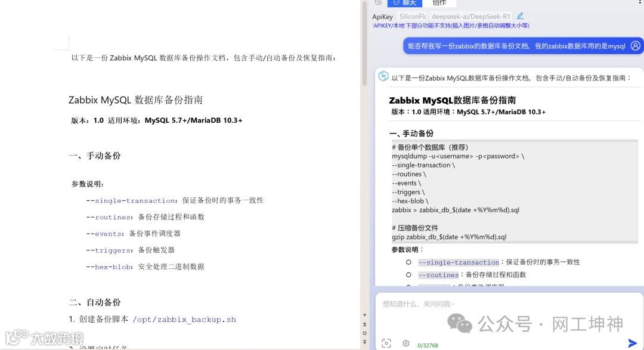Open the chat settings gear icon
This screenshot has height=350, width=644.
coord(406,343)
